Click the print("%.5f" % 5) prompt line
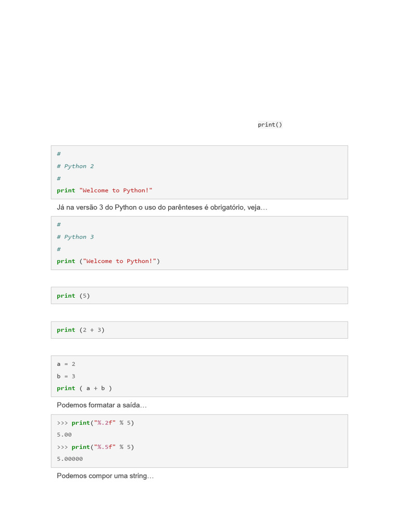399x532 pixels. click(x=96, y=447)
